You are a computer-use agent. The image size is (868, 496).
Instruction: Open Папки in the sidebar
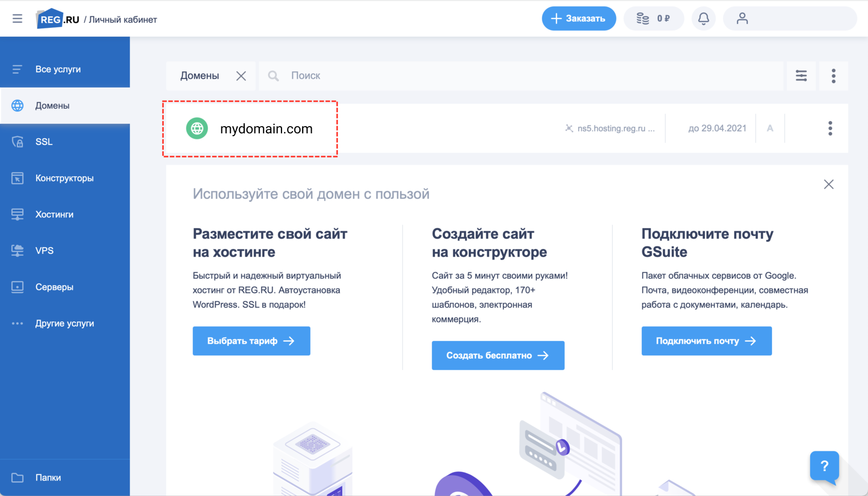coord(48,478)
